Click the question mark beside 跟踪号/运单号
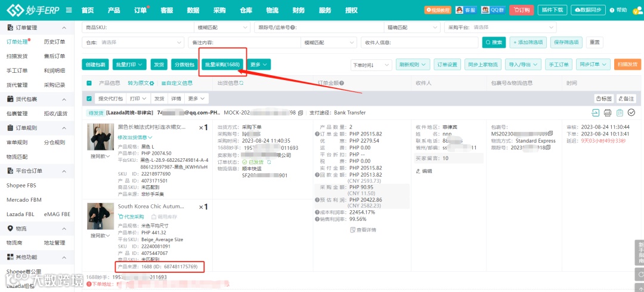Screen dimensions: 644x292 pyautogui.click(x=292, y=27)
